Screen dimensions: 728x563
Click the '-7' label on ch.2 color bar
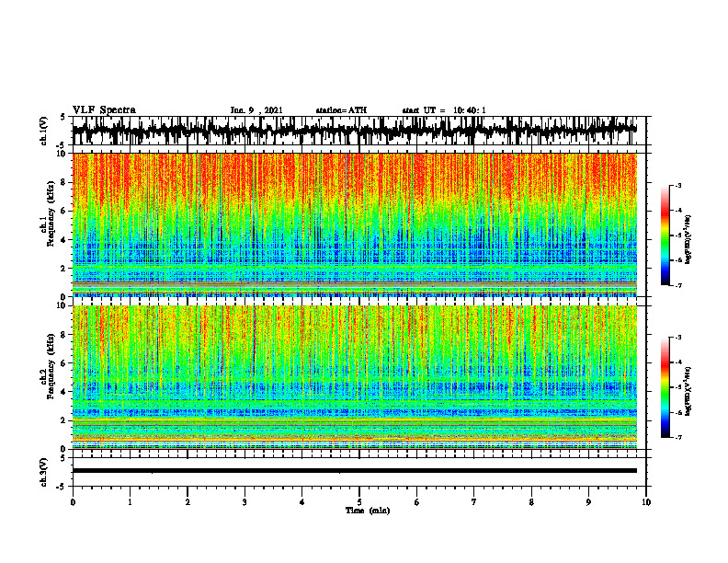(x=678, y=438)
